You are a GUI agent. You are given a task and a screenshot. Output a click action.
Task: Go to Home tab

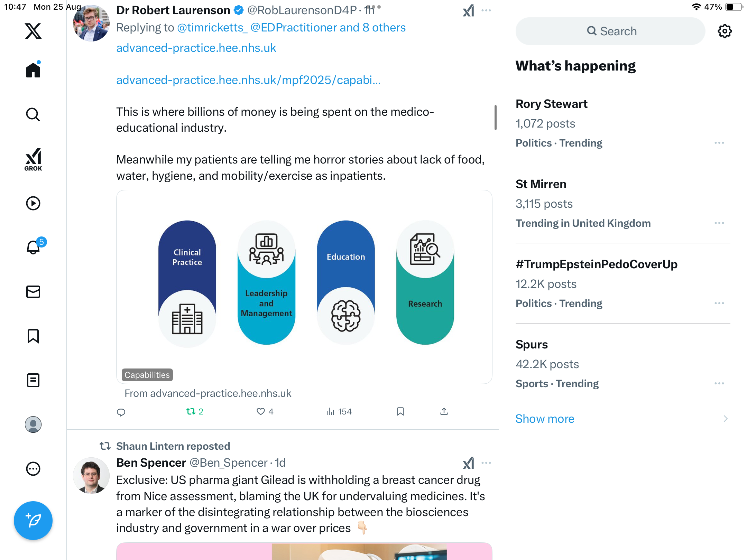[x=33, y=70]
